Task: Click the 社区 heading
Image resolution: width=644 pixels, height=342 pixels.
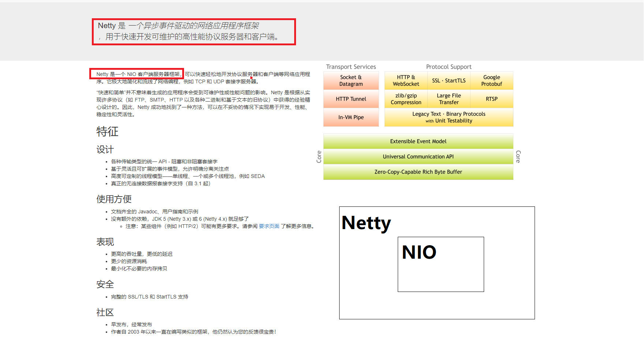Action: 105,312
